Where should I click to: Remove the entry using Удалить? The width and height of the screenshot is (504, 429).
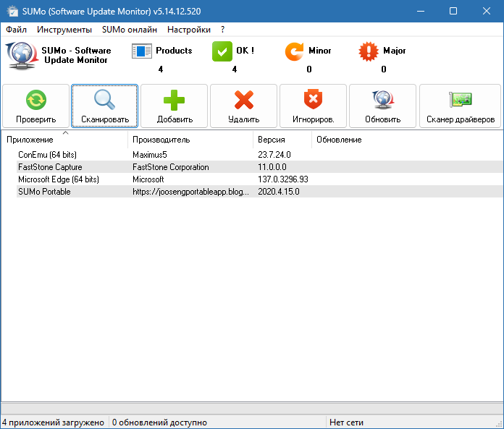pyautogui.click(x=243, y=106)
